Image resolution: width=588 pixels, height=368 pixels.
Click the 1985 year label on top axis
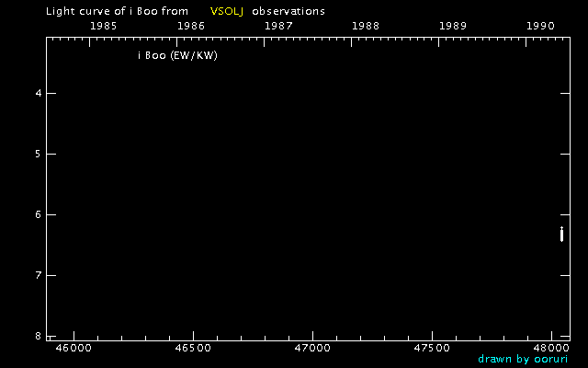[x=103, y=26]
